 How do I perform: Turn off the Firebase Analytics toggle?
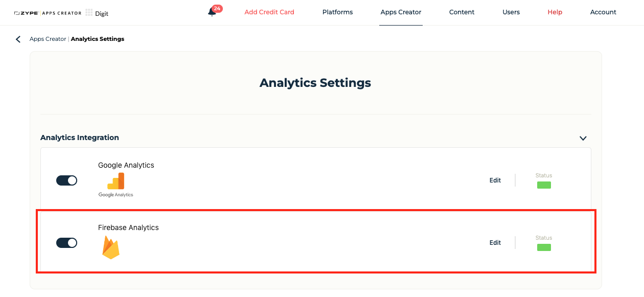(x=66, y=243)
